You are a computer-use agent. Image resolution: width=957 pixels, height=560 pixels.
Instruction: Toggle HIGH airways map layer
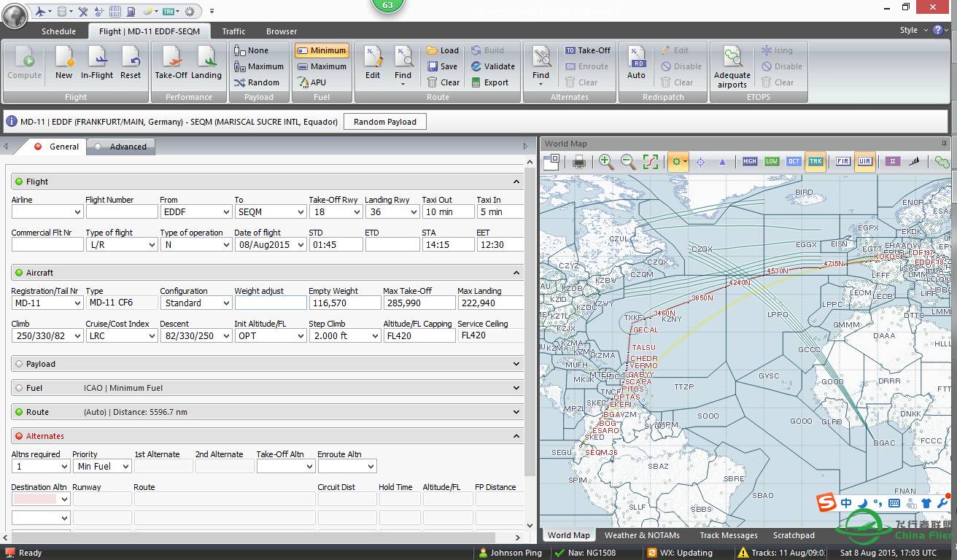point(750,162)
